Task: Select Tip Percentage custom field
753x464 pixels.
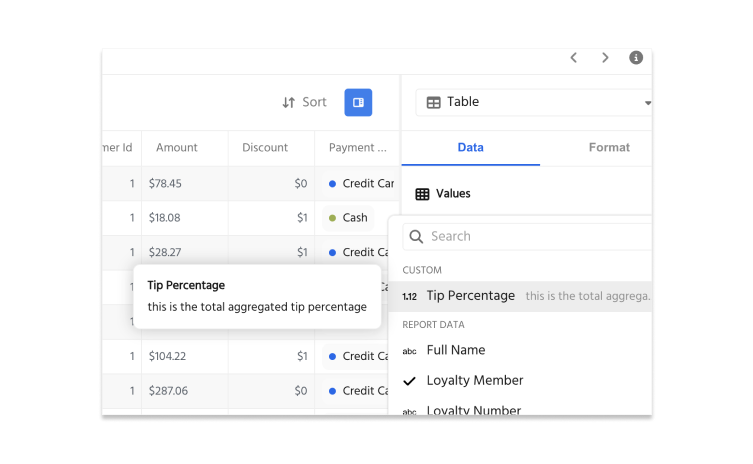Action: [520, 296]
